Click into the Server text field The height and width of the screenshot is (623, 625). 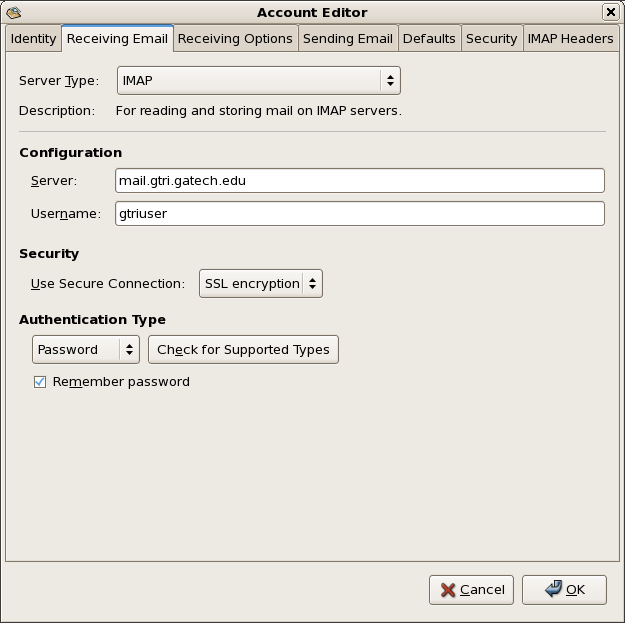coord(359,181)
